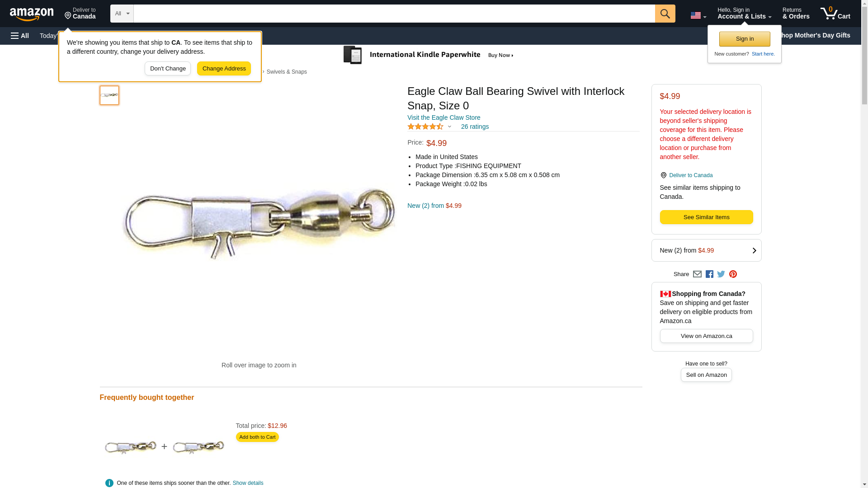Click the Change Address button
The image size is (868, 488).
point(224,69)
